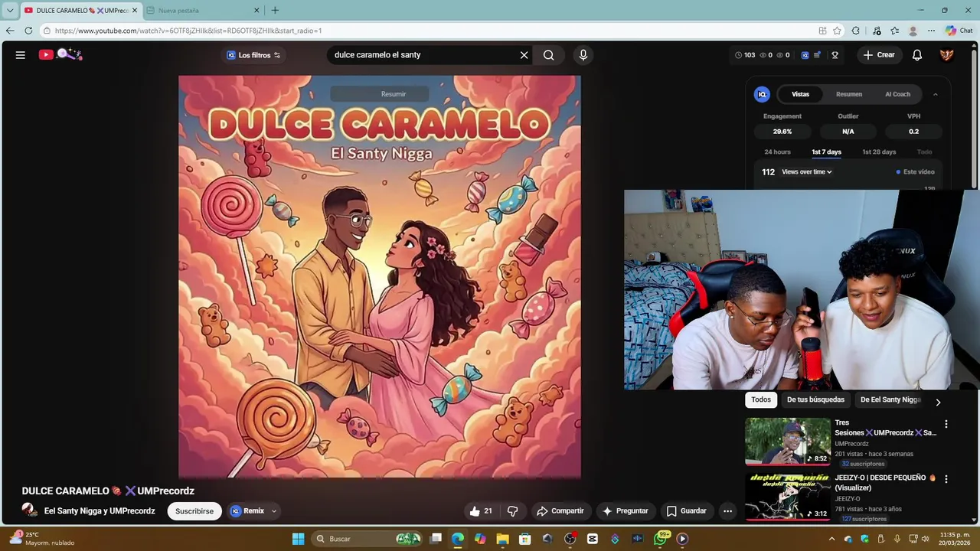Open the YouTube hamburger guide menu
This screenshot has width=980, height=551.
pos(21,55)
